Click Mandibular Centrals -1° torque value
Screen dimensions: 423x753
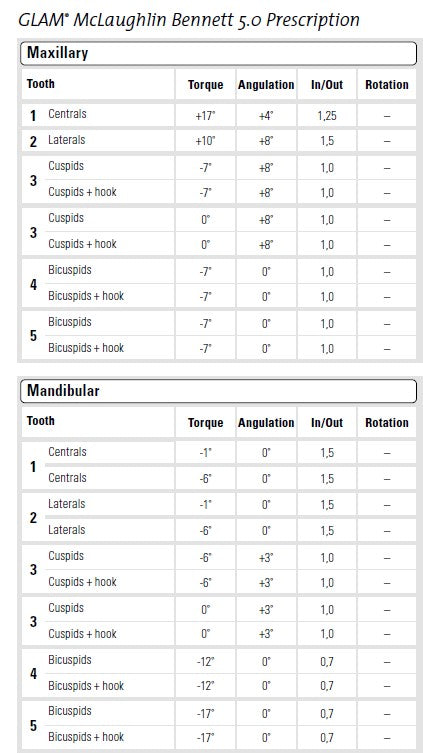[x=205, y=453]
